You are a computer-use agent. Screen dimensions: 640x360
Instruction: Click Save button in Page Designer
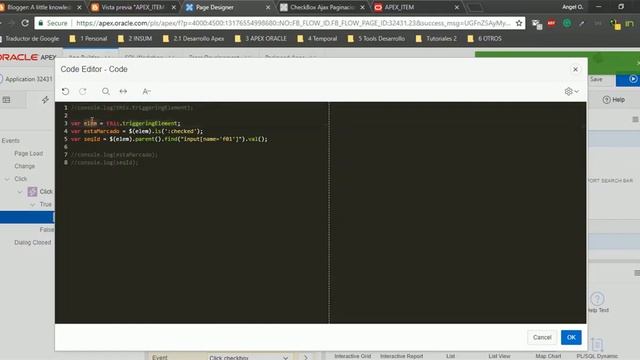(596, 79)
